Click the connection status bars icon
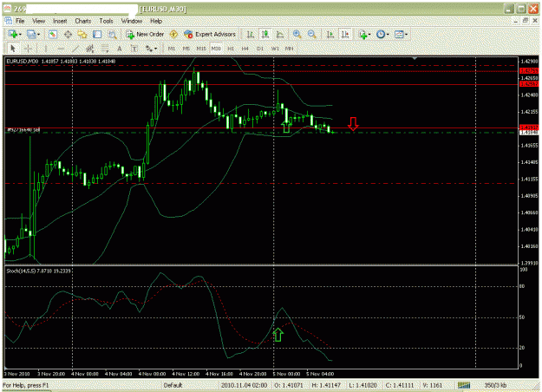Screen dimensions: 542x392 (464, 385)
